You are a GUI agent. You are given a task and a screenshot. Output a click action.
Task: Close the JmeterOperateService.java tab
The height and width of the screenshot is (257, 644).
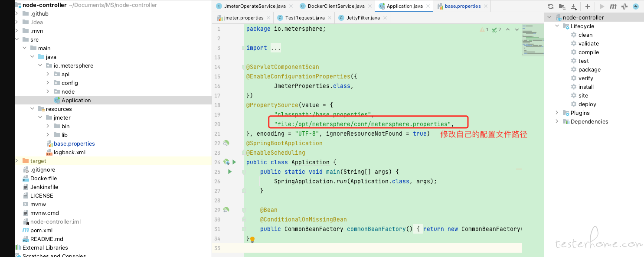[x=291, y=7]
